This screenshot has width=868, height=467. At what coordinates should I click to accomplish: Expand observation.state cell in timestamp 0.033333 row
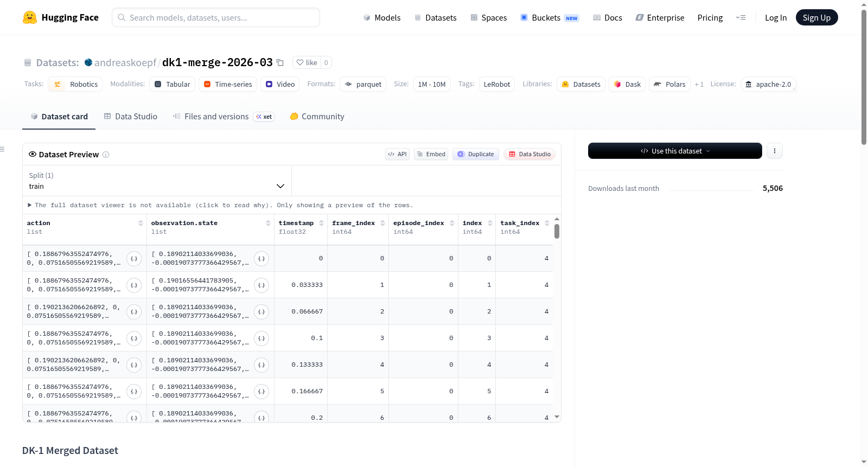(x=261, y=285)
